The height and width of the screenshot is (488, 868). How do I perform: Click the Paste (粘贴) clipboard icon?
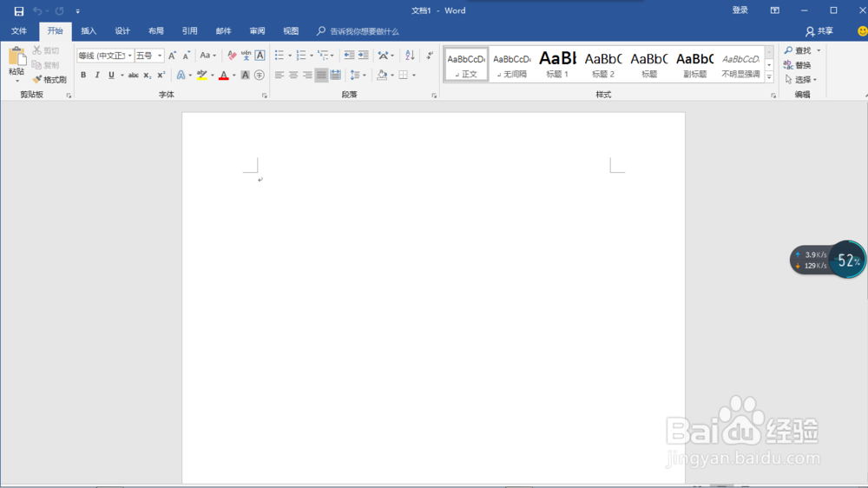point(16,57)
